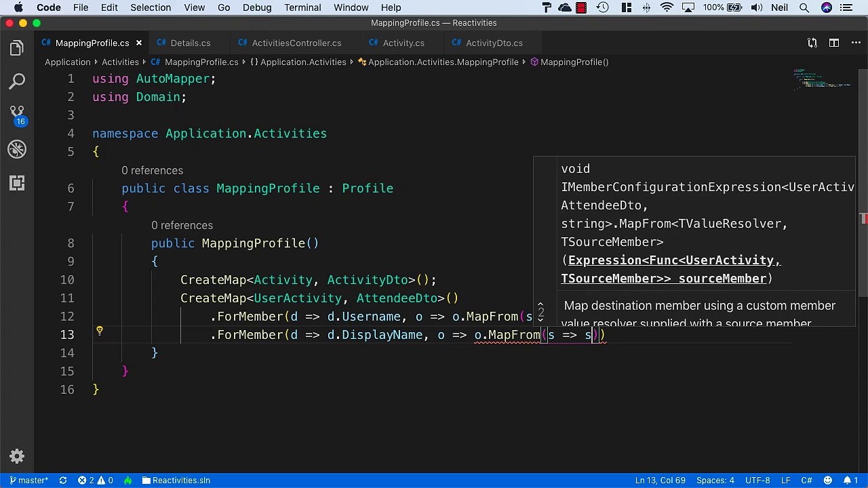
Task: Open the Debug menu
Action: (257, 7)
